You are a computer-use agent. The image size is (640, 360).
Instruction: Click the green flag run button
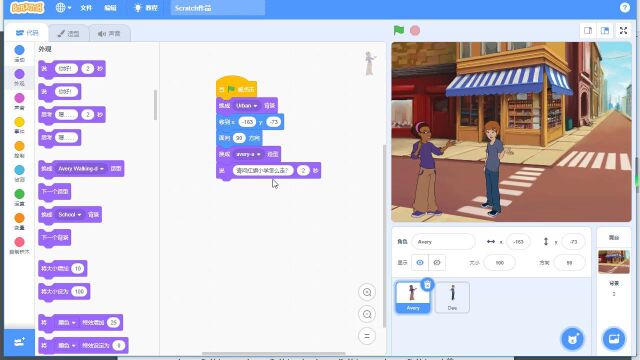point(399,30)
